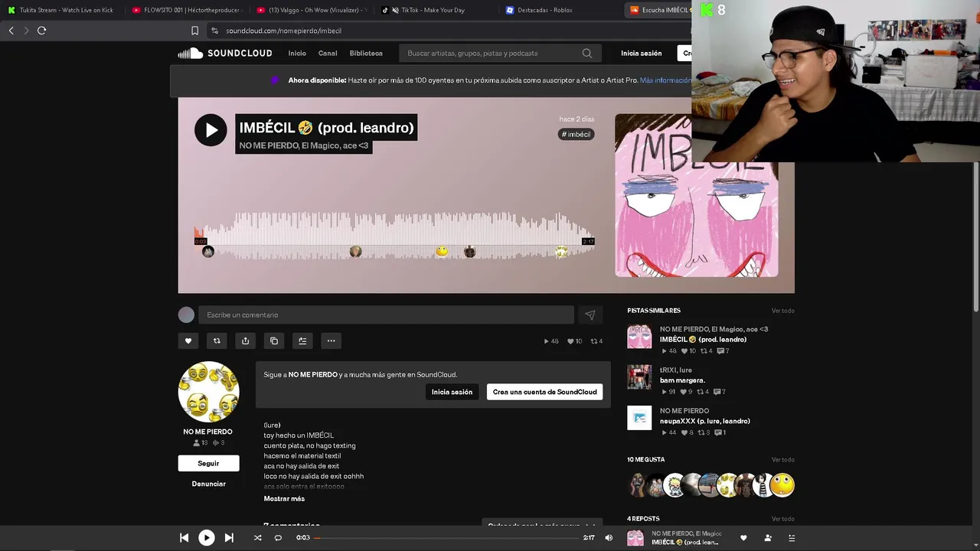This screenshot has width=980, height=551.
Task: Open yellow smiley liker avatar
Action: 782,484
